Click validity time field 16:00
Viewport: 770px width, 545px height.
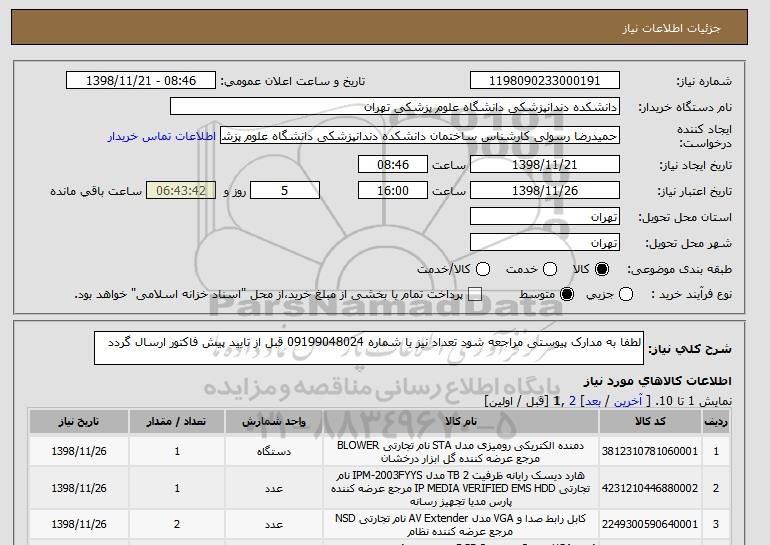[x=393, y=191]
